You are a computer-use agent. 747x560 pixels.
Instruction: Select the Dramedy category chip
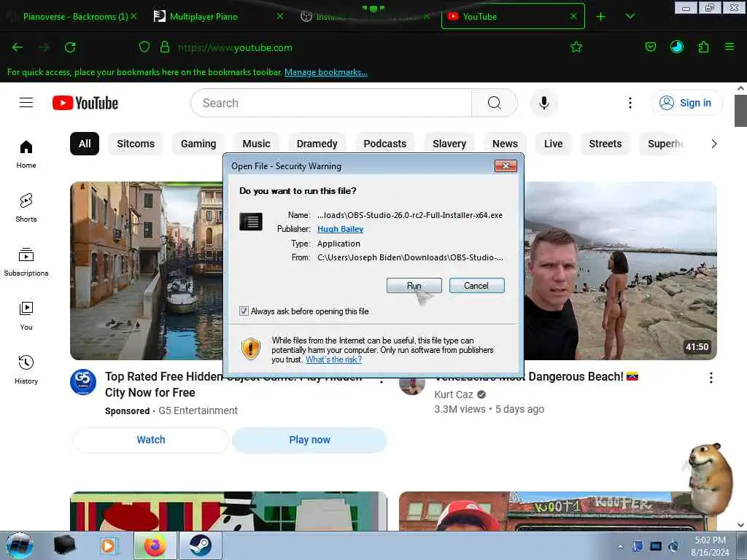(317, 144)
